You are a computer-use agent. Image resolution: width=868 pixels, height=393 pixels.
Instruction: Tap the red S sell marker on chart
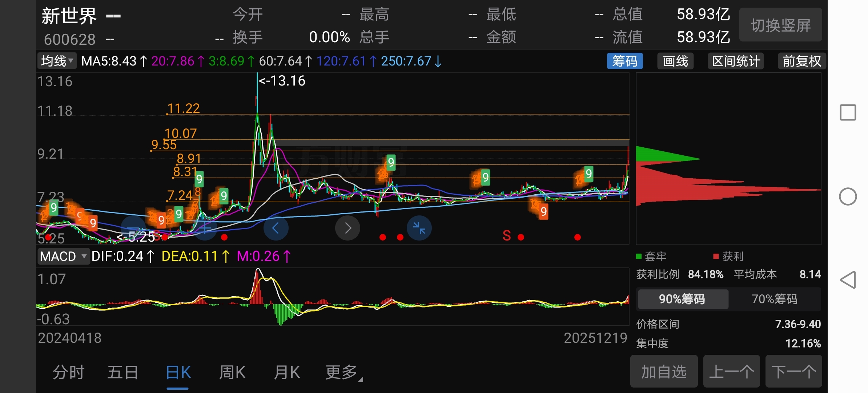[x=506, y=235]
